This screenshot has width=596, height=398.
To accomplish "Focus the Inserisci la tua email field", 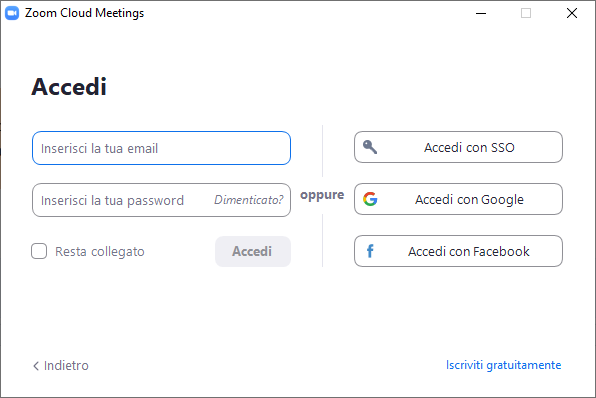I will click(x=162, y=148).
